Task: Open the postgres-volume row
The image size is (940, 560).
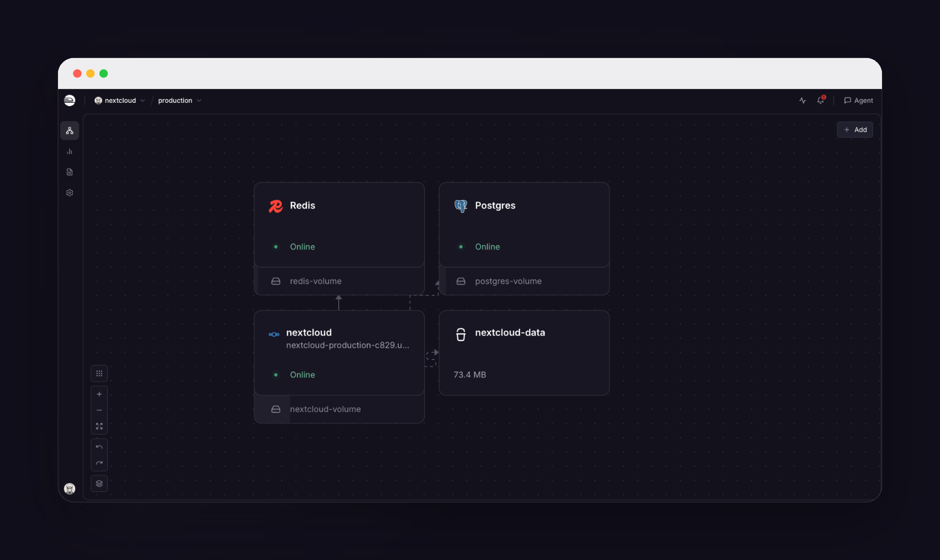Action: pyautogui.click(x=524, y=281)
